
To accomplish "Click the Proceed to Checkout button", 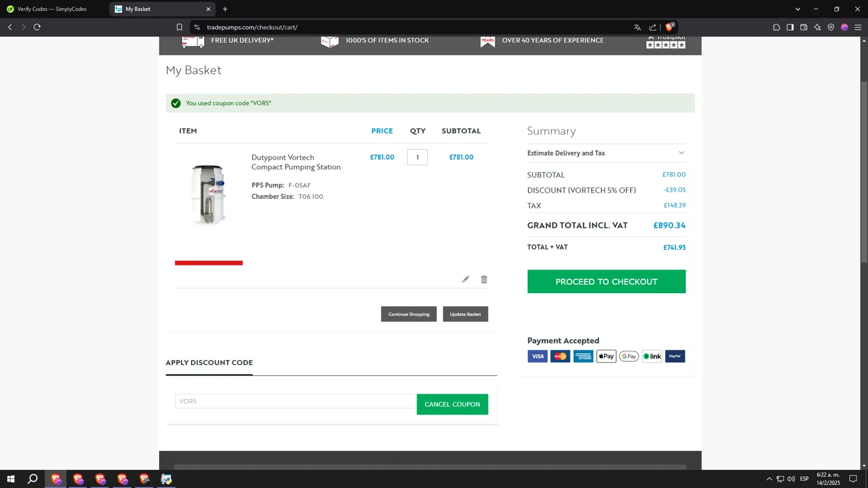I will [606, 282].
